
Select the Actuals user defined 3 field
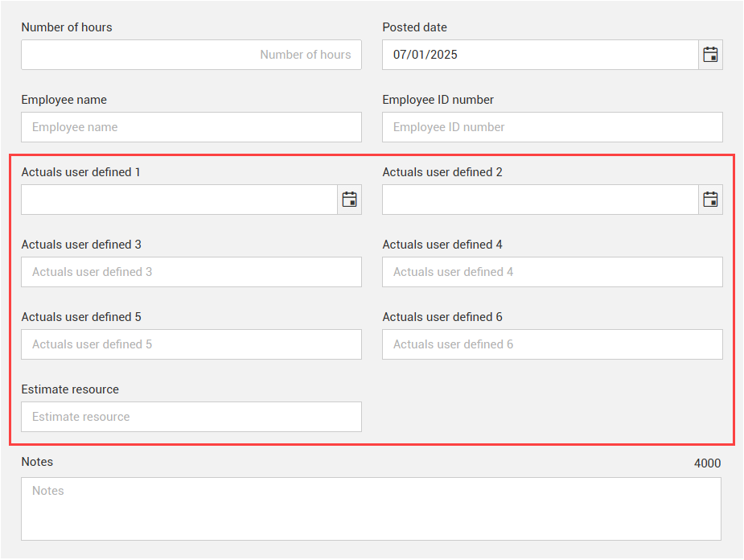point(191,272)
